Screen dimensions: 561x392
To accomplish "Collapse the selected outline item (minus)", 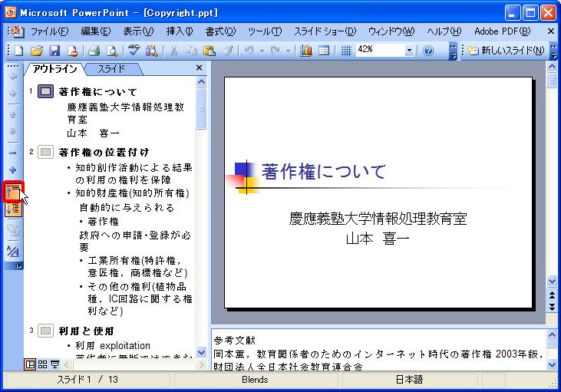I will (12, 153).
